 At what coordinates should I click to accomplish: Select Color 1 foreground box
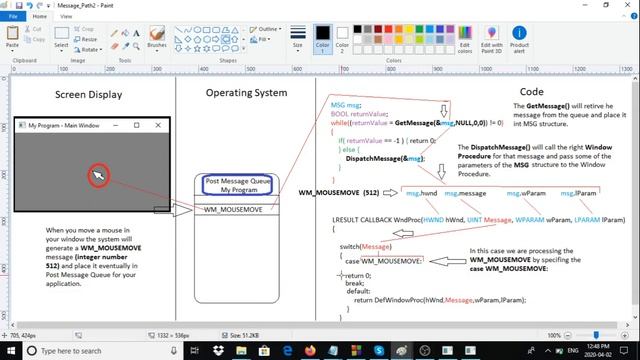[322, 39]
